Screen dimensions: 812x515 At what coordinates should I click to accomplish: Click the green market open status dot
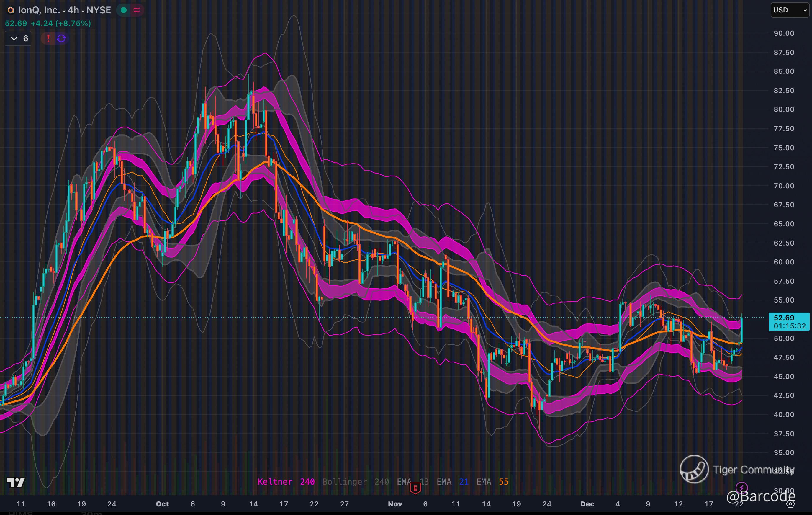pos(123,10)
